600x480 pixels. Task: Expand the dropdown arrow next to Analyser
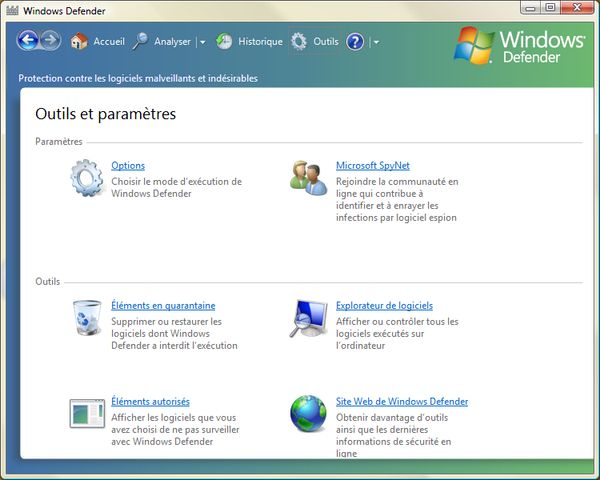pyautogui.click(x=202, y=42)
